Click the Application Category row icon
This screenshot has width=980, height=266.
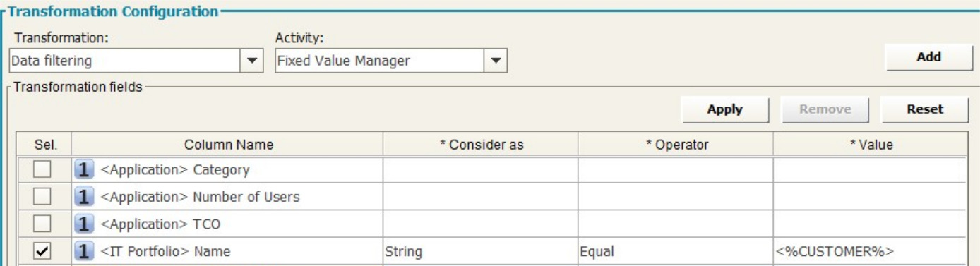(85, 170)
